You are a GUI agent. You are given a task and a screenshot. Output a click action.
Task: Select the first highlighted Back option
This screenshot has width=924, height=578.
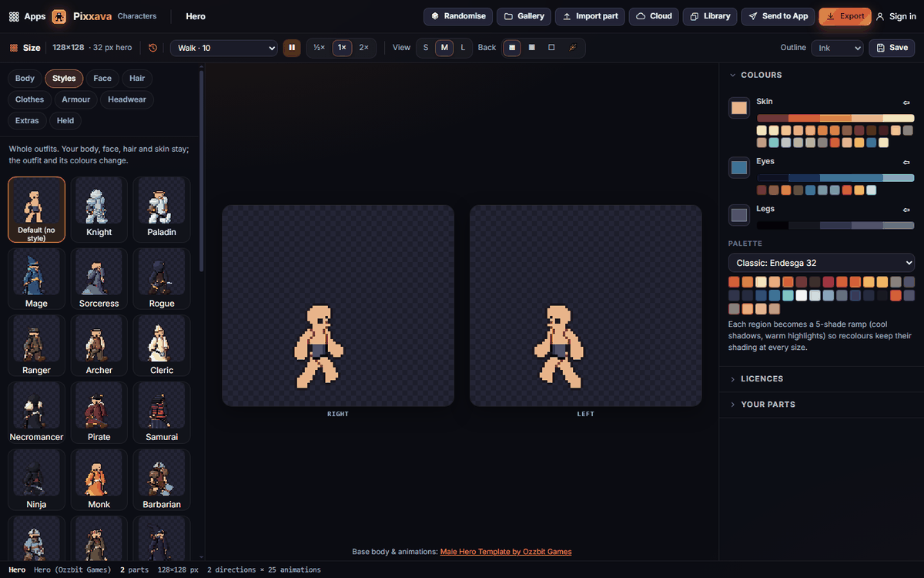tap(512, 48)
